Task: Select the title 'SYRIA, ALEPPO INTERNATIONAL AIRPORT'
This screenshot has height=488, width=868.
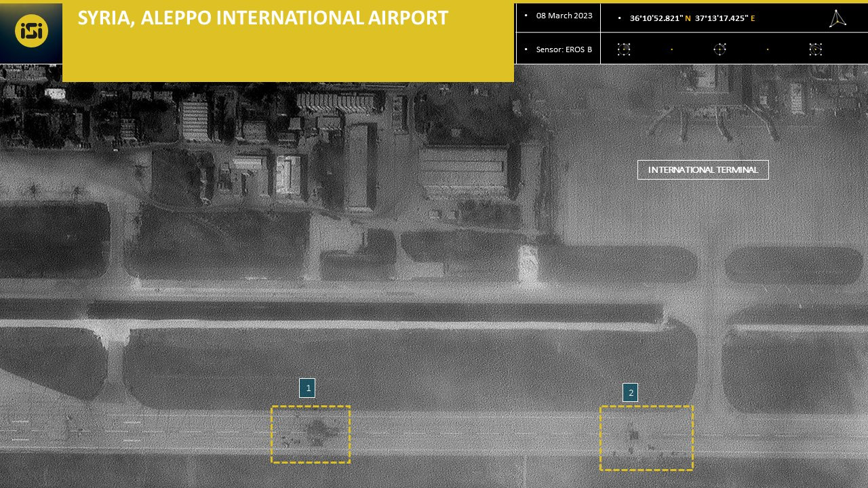Action: [263, 18]
